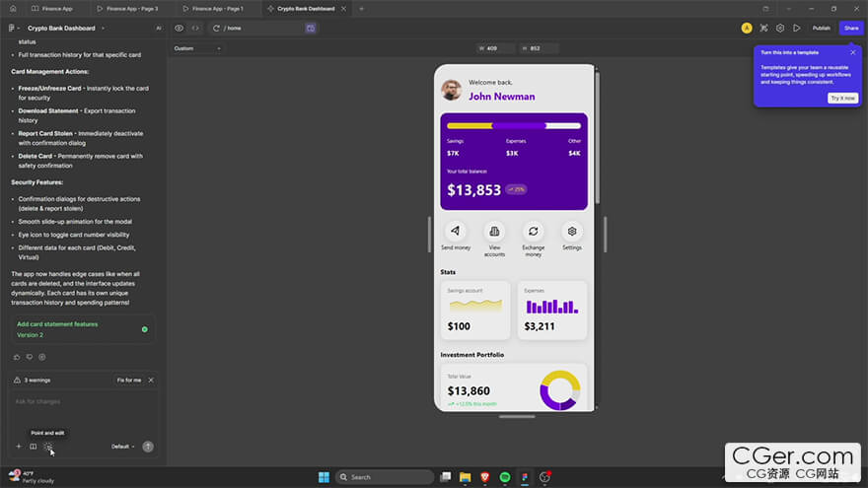Viewport: 868px width, 488px height.
Task: Toggle the purple device frame button in URL bar
Action: (310, 28)
